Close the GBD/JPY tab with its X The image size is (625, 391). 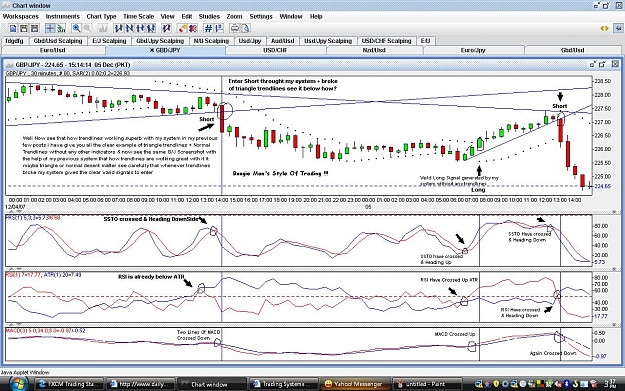point(152,50)
